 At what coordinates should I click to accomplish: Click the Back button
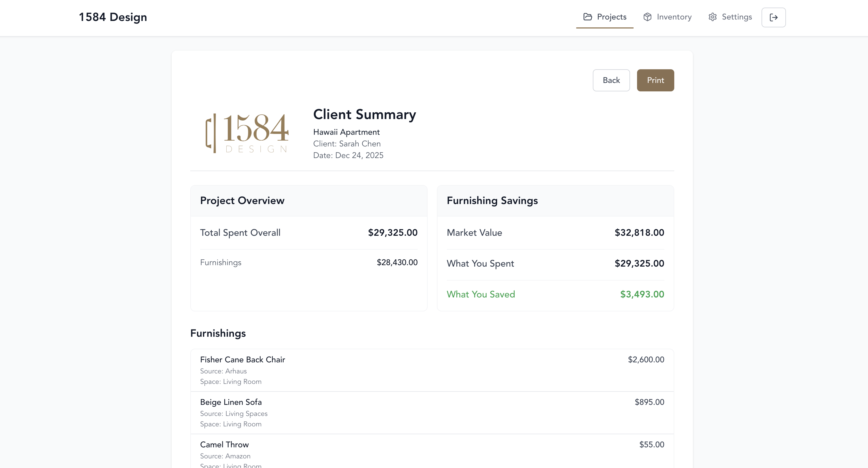[611, 80]
